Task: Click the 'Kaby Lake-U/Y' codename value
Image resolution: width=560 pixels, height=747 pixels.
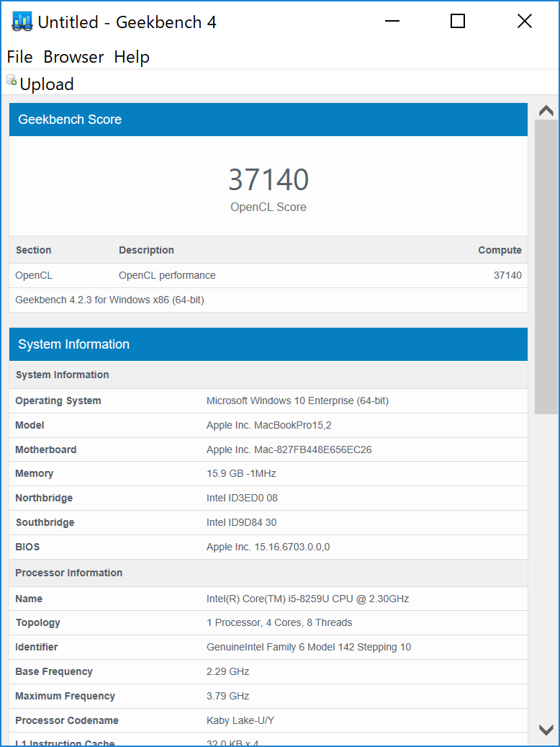Action: [x=240, y=720]
